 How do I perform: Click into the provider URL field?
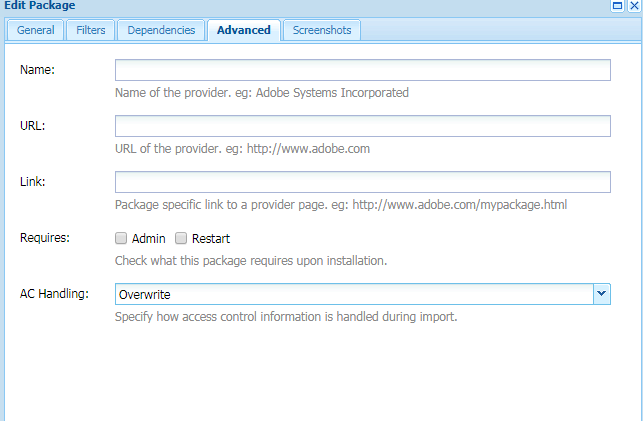[x=362, y=126]
